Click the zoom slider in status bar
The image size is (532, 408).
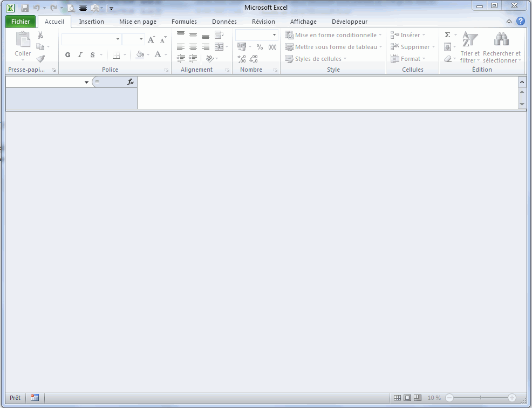[x=480, y=398]
